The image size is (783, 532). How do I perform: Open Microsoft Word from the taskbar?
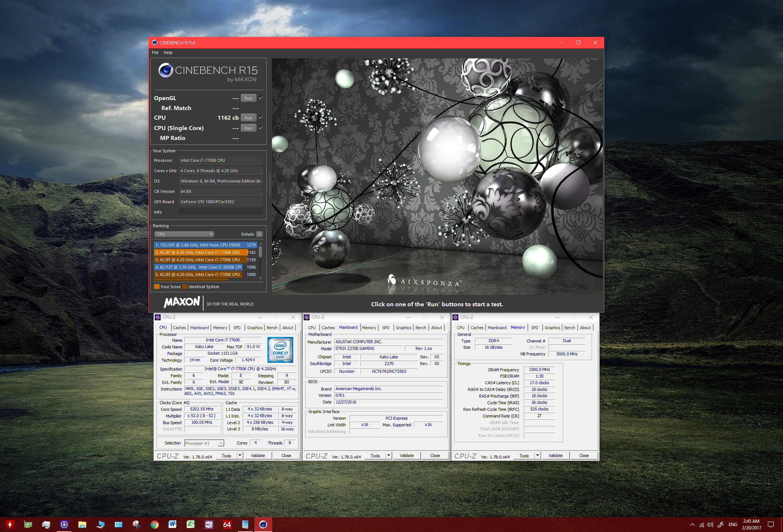pos(172,524)
